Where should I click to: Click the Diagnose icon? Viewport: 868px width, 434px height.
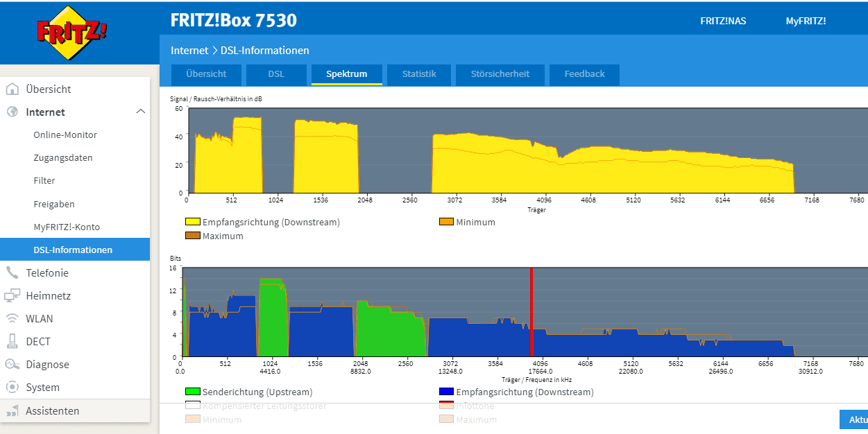tap(12, 364)
